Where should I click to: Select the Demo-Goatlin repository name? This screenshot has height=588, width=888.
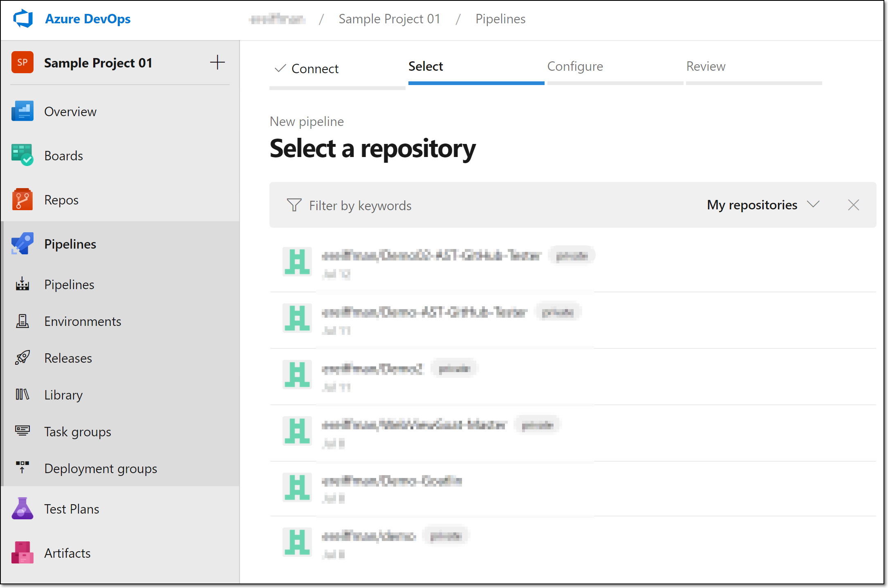click(x=392, y=480)
